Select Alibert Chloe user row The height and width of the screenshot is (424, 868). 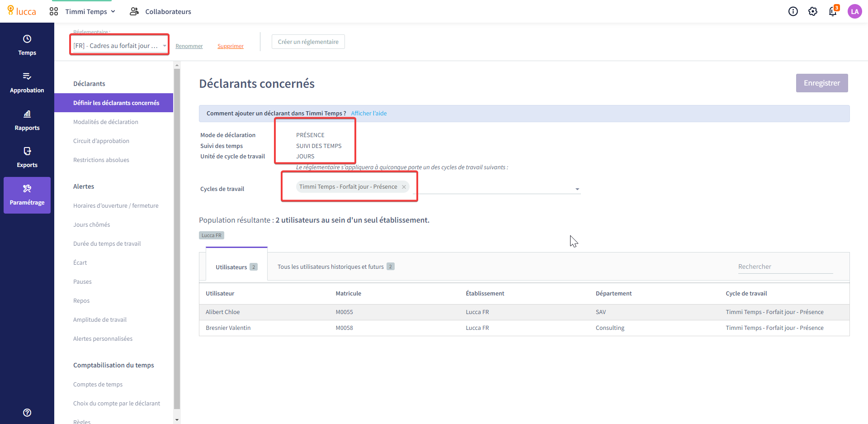point(524,312)
